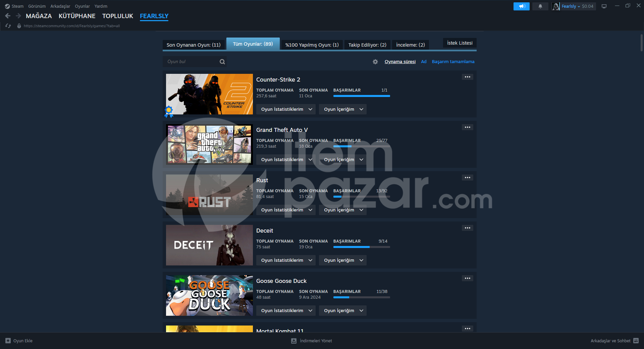The width and height of the screenshot is (644, 349).
Task: Click the Oyun Ekle plus icon
Action: [8, 341]
